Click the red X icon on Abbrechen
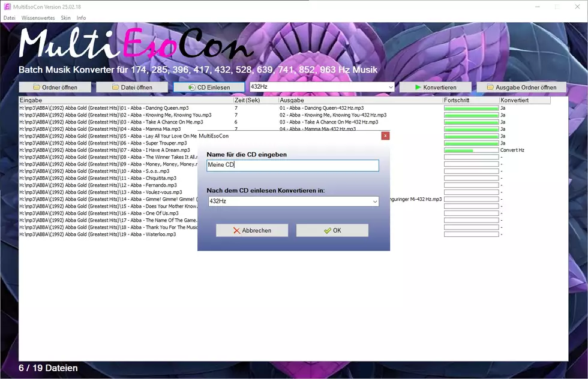The height and width of the screenshot is (379, 588). click(236, 230)
